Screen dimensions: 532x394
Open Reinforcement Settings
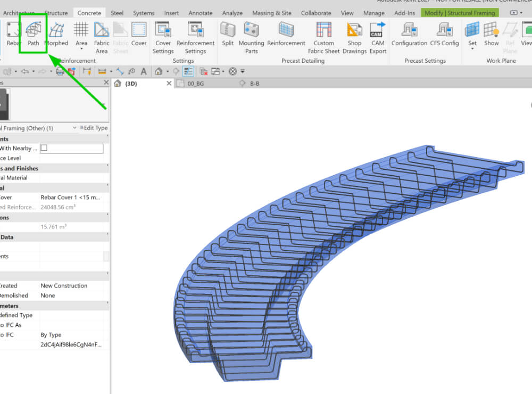(195, 38)
